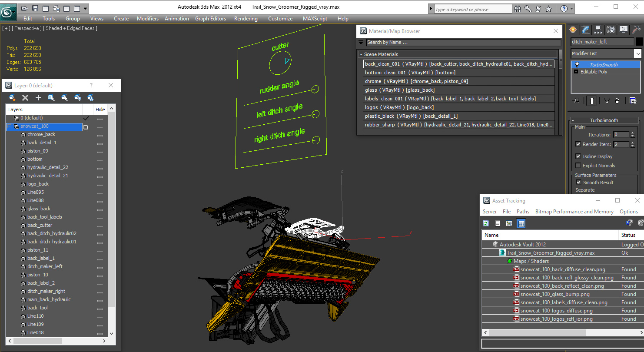
Task: Click the ditch_maker_left object name field
Action: (x=602, y=42)
